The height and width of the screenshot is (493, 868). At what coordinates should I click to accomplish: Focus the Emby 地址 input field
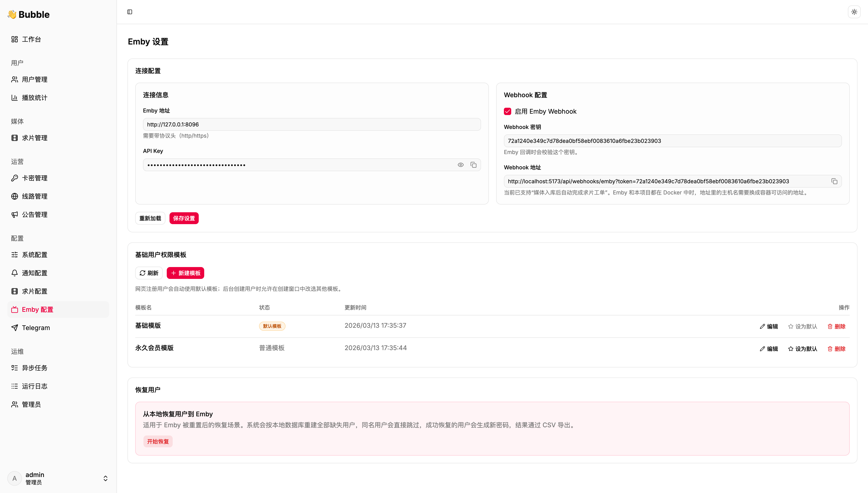point(312,125)
